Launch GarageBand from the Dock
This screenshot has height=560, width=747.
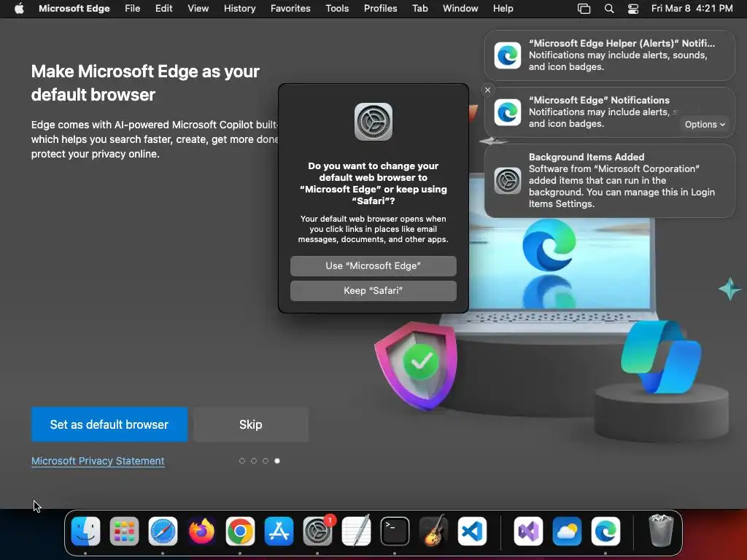(433, 530)
